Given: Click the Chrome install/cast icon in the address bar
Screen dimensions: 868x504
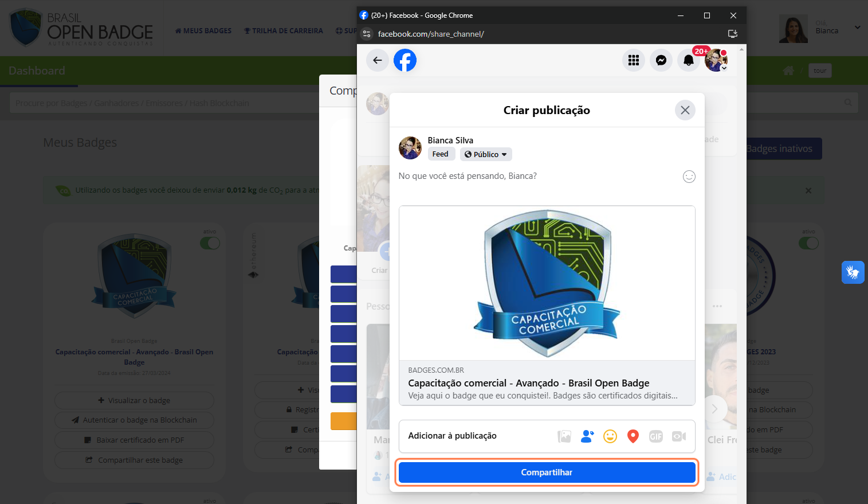Looking at the screenshot, I should coord(732,34).
